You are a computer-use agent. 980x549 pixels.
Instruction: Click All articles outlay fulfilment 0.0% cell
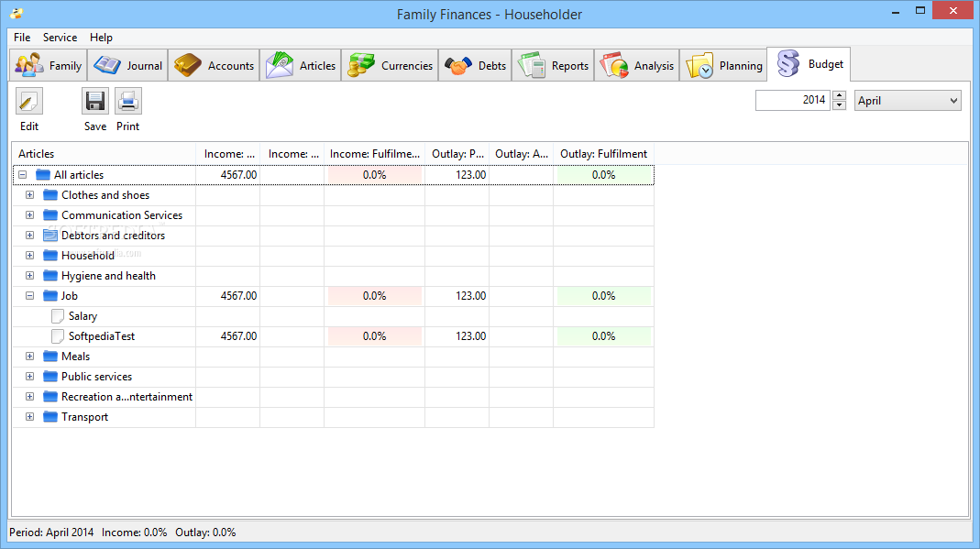[604, 175]
